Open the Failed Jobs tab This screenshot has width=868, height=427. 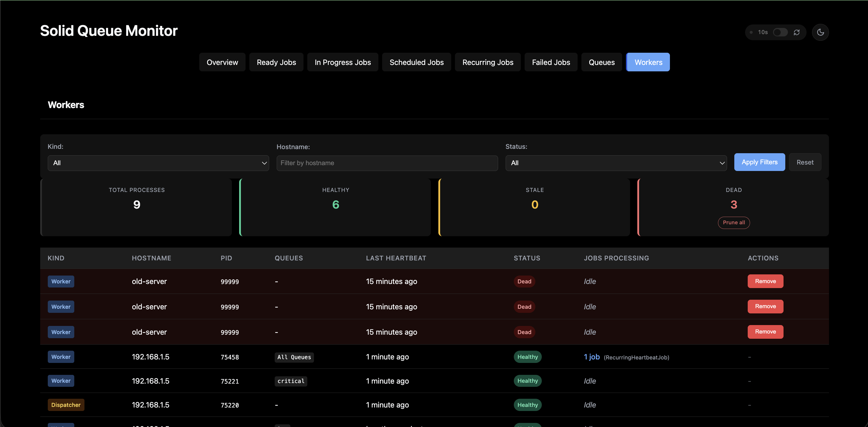(551, 62)
